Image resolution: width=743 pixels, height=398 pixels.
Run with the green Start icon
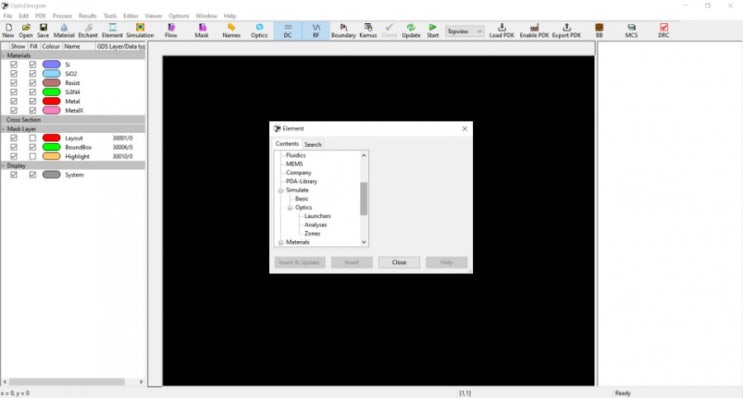433,30
